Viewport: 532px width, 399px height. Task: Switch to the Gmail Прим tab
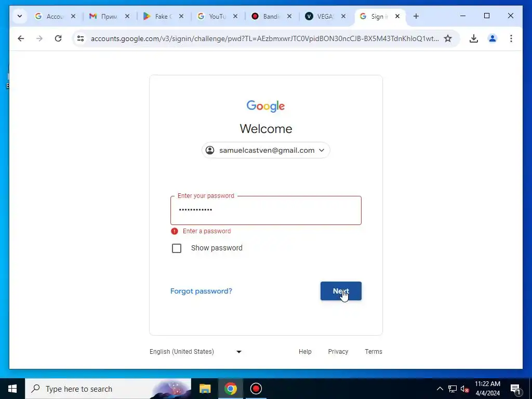tap(103, 16)
